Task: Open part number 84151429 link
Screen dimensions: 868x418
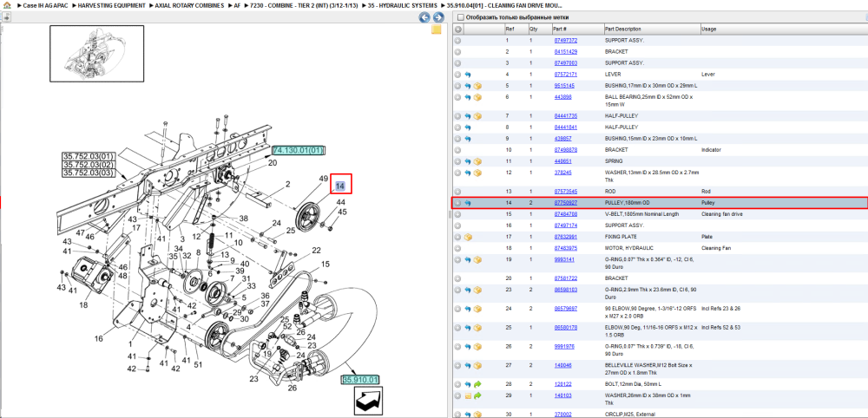Action: point(566,51)
